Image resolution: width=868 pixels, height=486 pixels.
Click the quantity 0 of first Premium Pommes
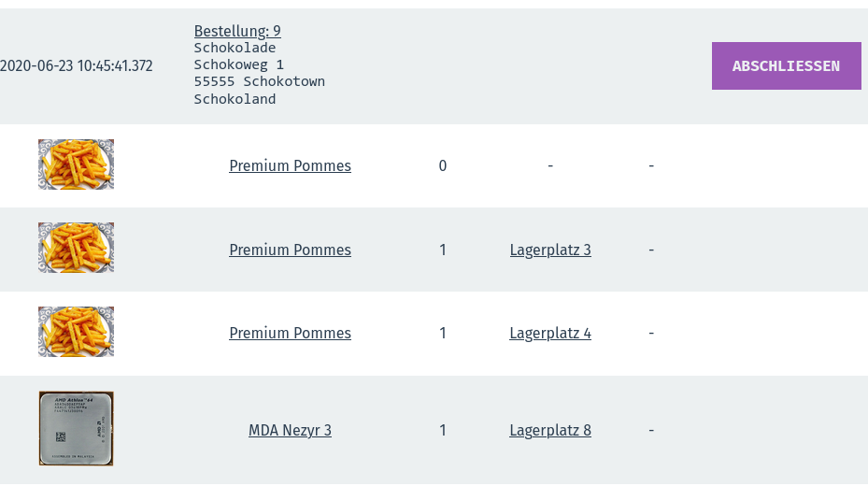tap(443, 166)
